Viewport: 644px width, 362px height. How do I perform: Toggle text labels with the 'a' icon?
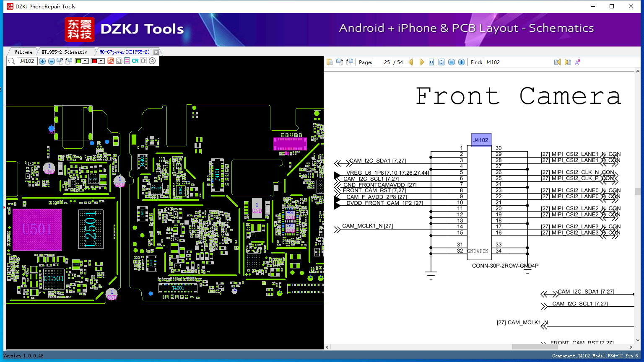119,61
